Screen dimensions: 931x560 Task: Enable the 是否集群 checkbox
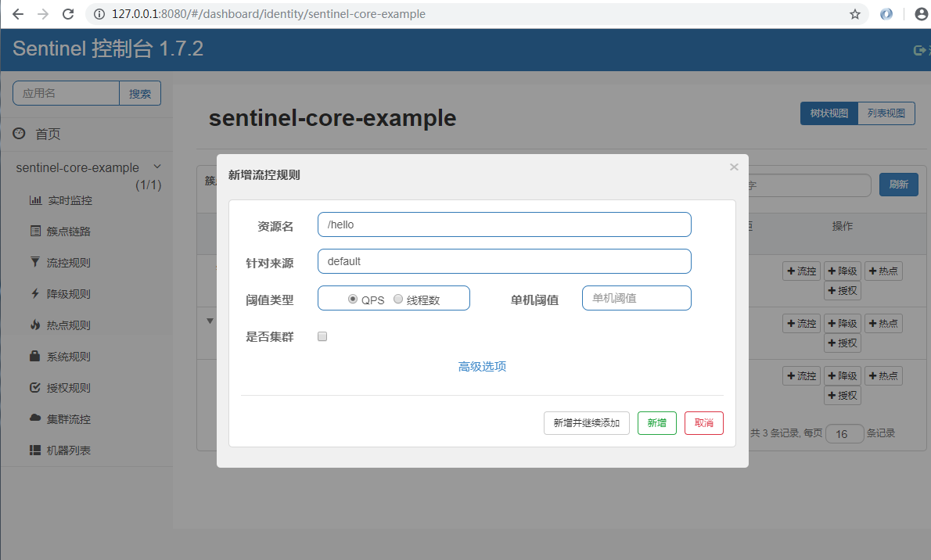tap(322, 336)
